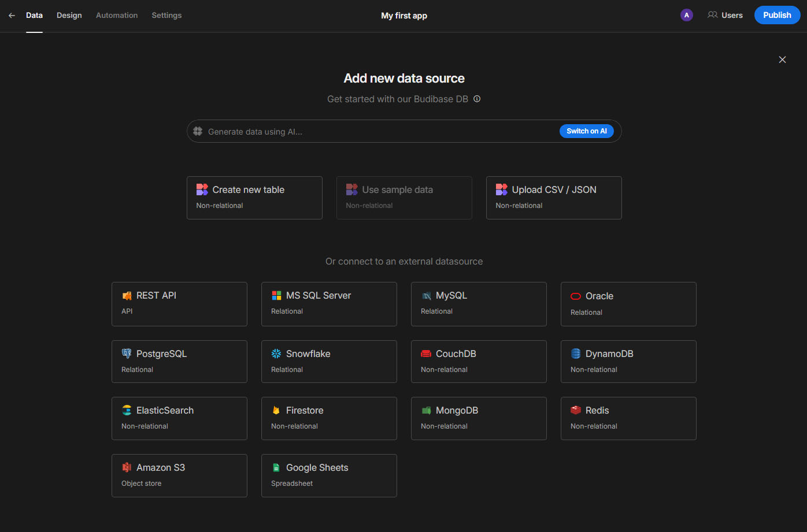The width and height of the screenshot is (807, 532).
Task: Open the Automation tab
Action: click(x=117, y=16)
